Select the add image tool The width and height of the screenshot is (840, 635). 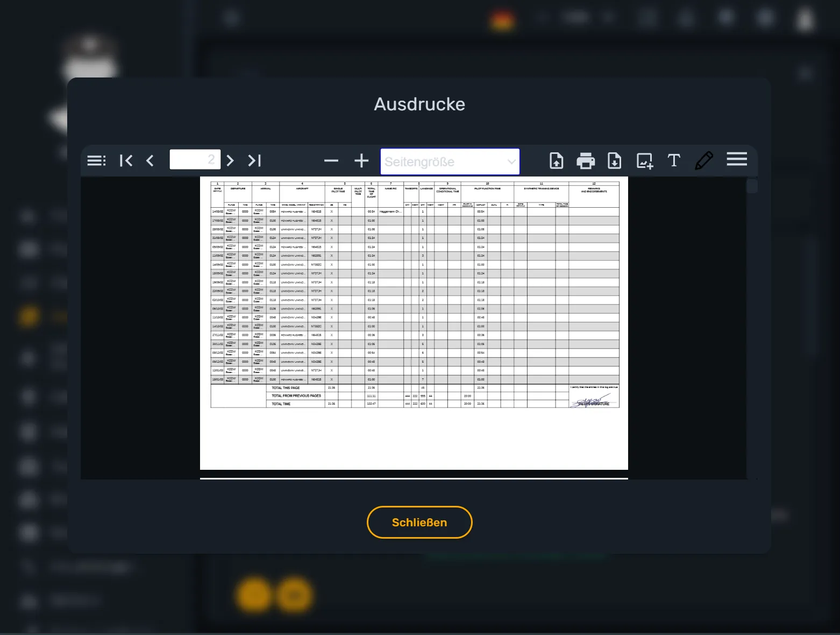pos(645,161)
